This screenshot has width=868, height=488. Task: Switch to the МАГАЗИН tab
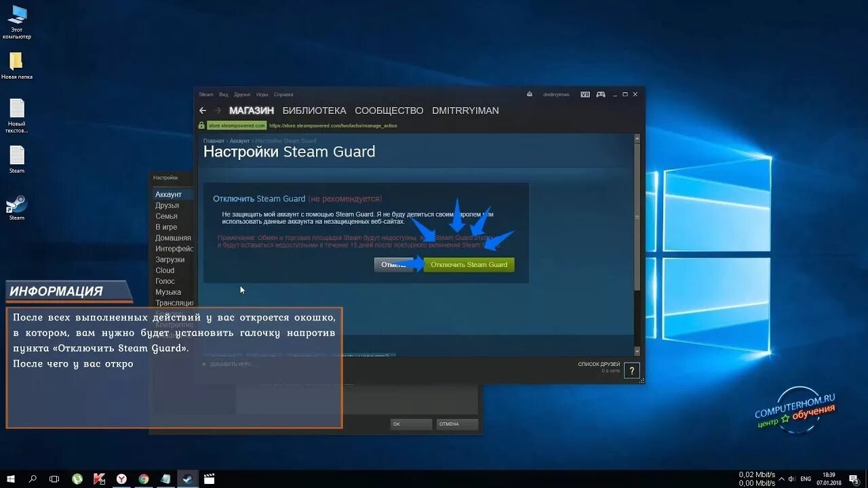(252, 110)
